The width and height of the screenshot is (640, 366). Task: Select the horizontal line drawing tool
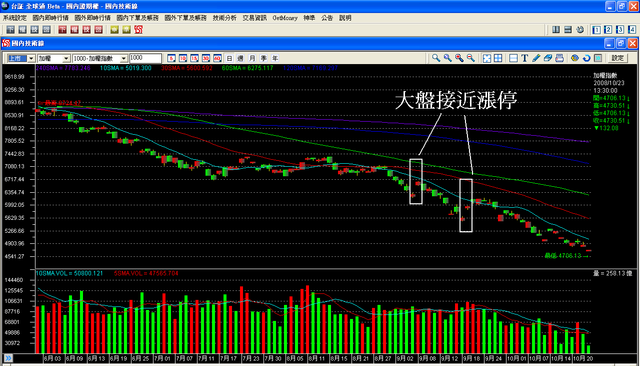pos(513,58)
